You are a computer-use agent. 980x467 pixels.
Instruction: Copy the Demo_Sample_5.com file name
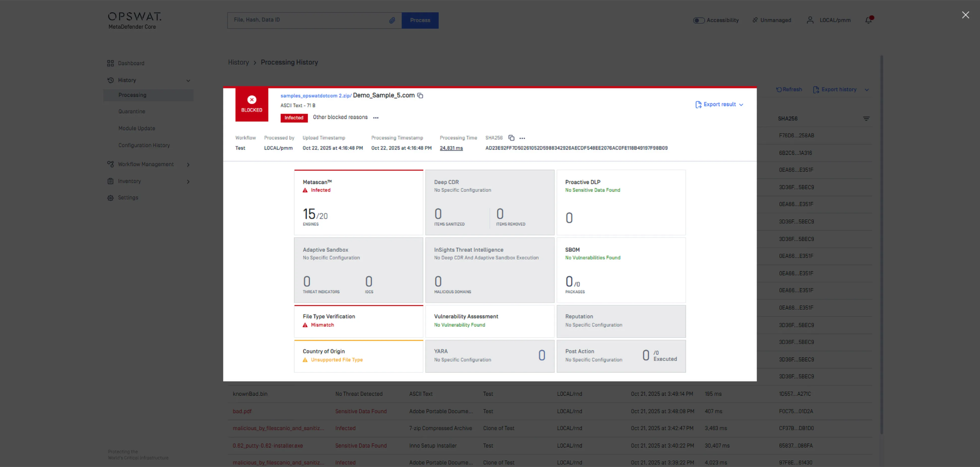click(420, 95)
